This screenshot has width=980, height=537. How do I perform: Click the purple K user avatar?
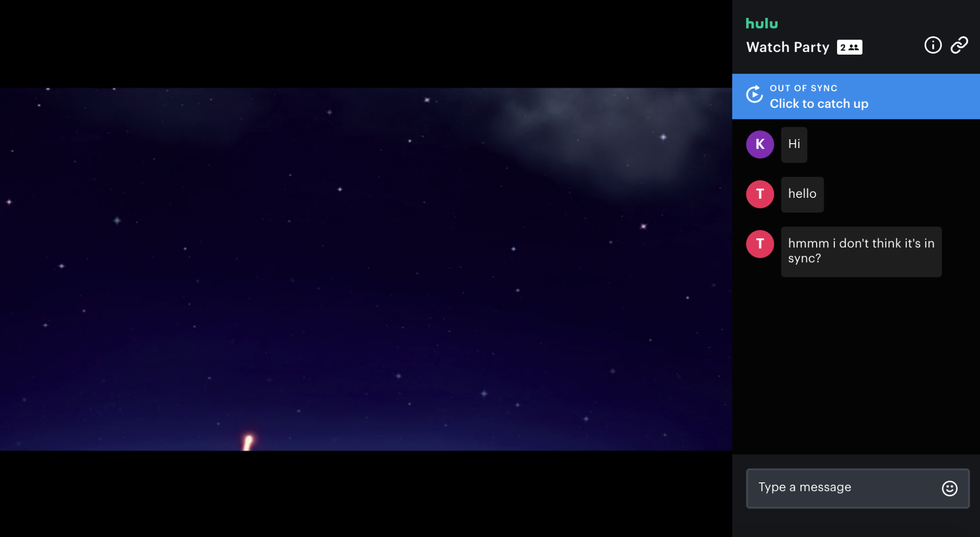point(760,144)
